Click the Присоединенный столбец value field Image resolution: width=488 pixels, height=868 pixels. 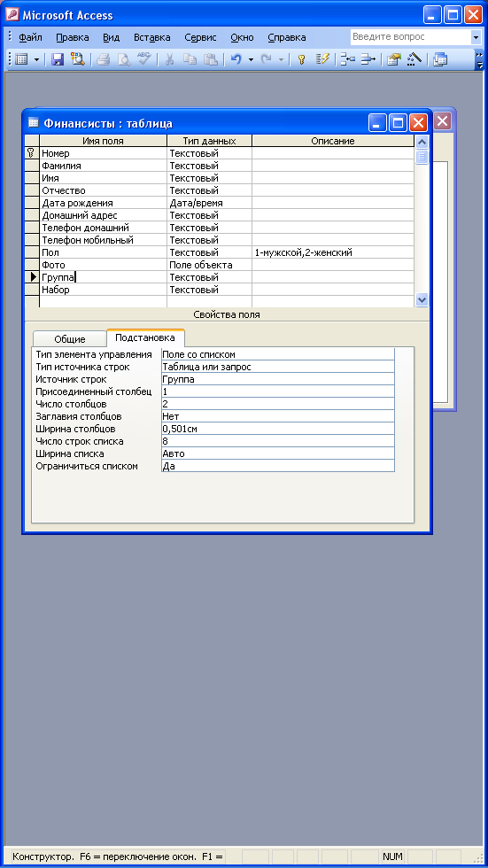[x=278, y=391]
